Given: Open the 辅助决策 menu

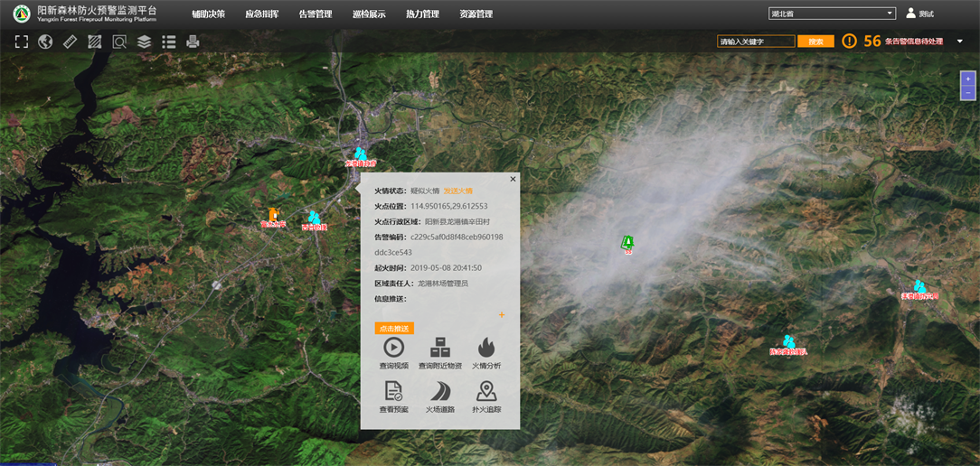Looking at the screenshot, I should tap(208, 14).
